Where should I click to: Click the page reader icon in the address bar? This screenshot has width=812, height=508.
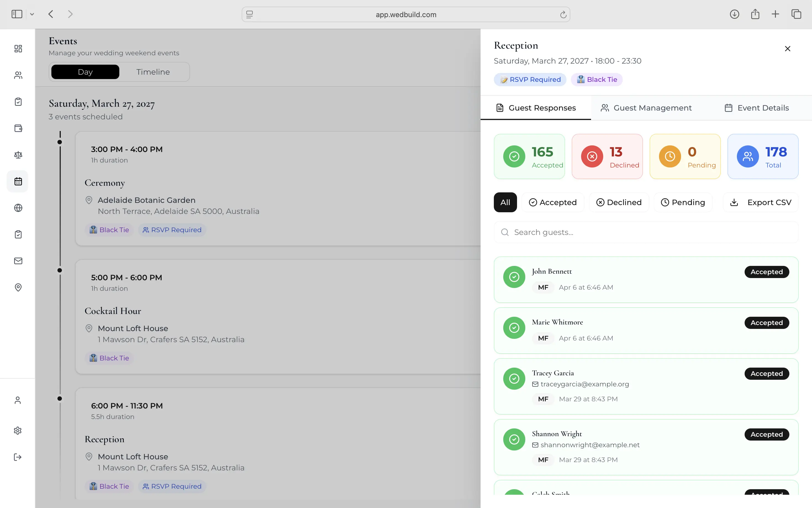[249, 14]
